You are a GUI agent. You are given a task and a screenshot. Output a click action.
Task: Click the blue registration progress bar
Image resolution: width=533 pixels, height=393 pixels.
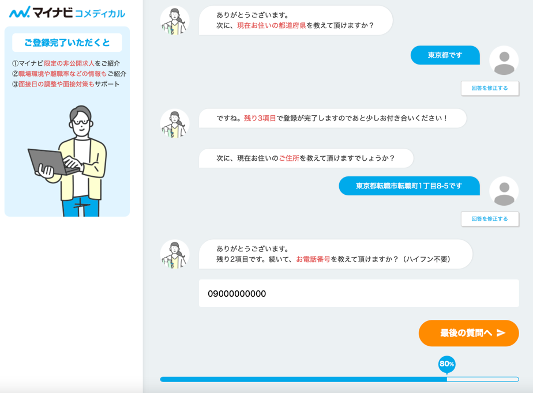coord(339,379)
